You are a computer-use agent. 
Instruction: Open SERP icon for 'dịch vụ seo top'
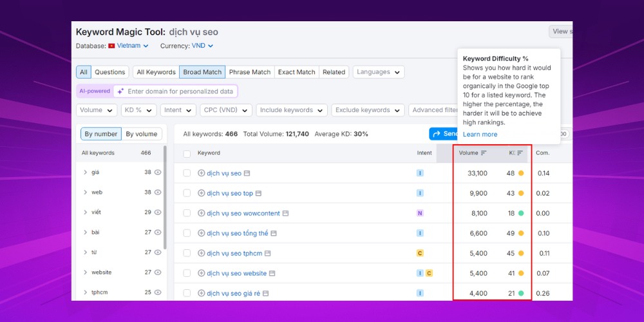coord(258,193)
